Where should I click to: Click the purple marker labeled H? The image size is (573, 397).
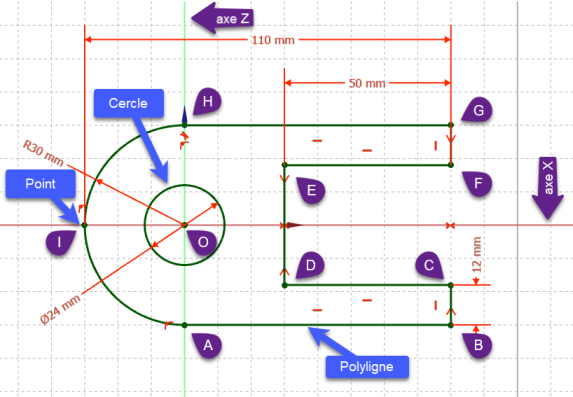[207, 102]
